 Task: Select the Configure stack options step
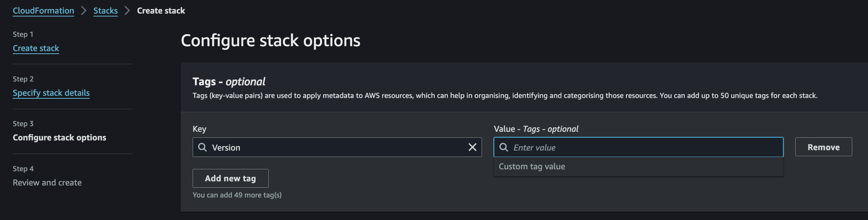(60, 137)
